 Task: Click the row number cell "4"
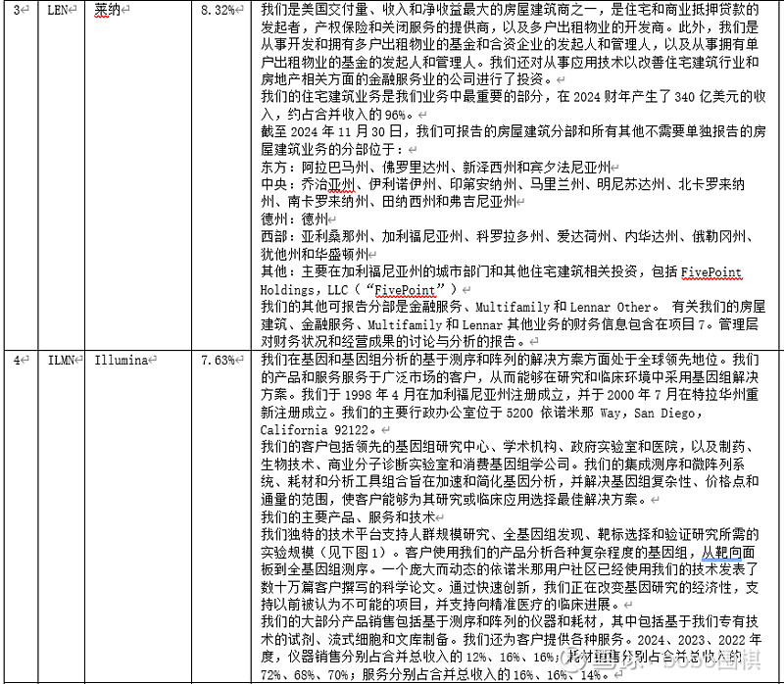[17, 360]
